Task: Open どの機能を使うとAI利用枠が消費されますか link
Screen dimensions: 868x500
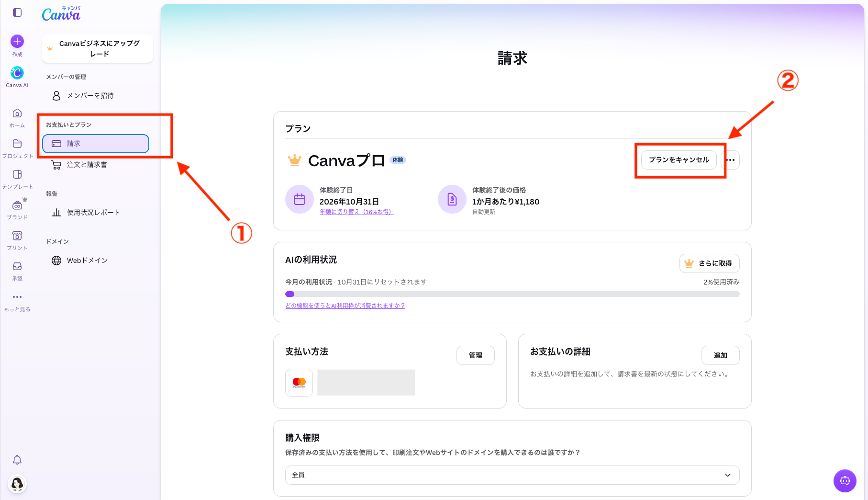Action: tap(345, 306)
